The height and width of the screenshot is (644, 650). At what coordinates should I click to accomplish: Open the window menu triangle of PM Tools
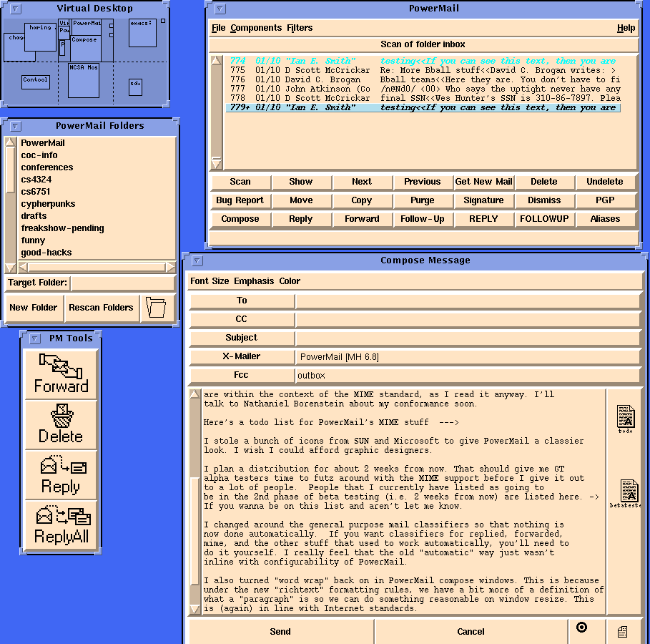[33, 338]
